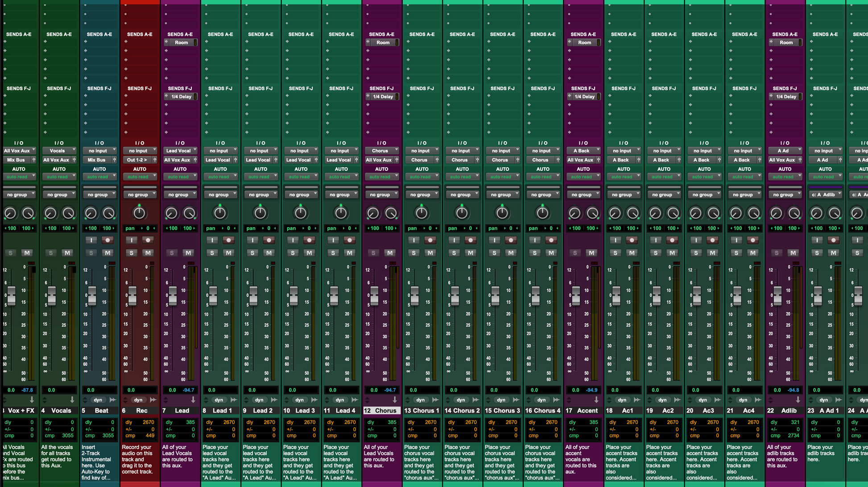This screenshot has width=868, height=487.
Task: Click record arm button on Lead 1
Action: 228,240
